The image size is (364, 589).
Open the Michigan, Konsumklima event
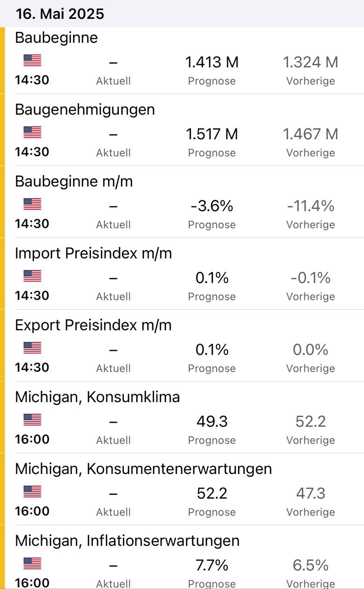point(97,397)
